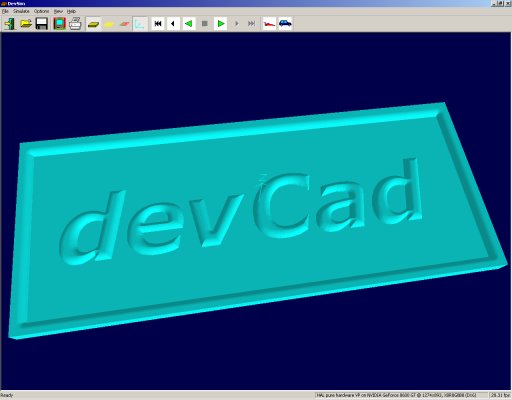Toggle the yellow flat shape display icon
The image size is (512, 400).
pyautogui.click(x=109, y=24)
